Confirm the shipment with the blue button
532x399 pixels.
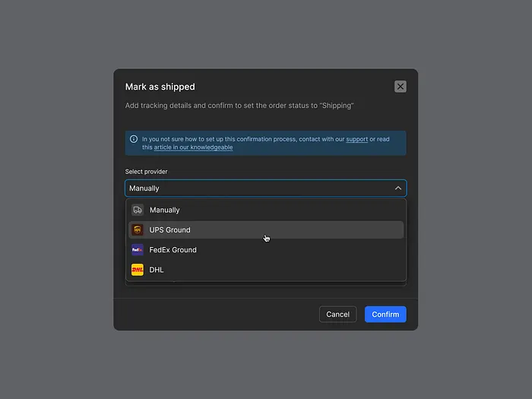tap(385, 314)
